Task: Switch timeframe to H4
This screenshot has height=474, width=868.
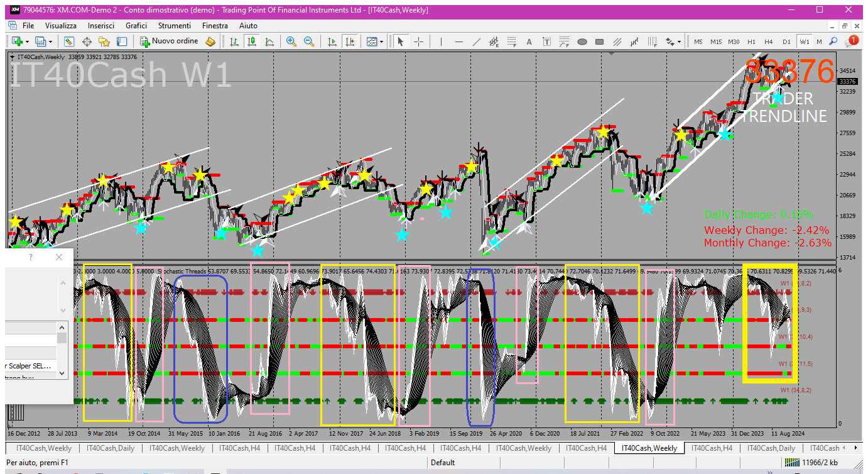Action: 769,41
